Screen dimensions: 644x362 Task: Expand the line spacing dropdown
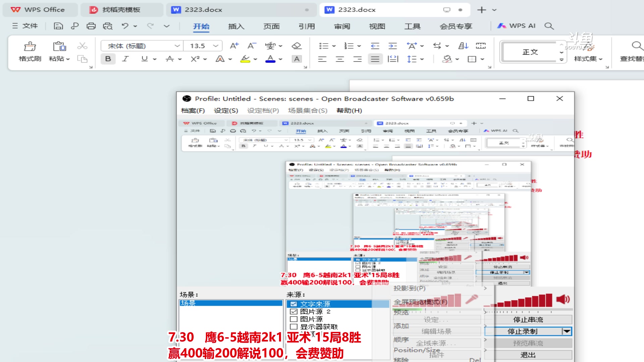click(422, 59)
